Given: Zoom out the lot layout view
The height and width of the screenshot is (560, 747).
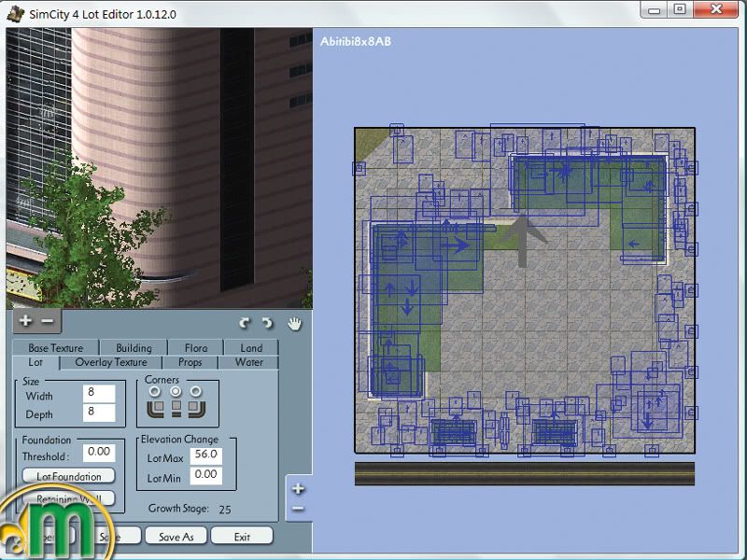Looking at the screenshot, I should [298, 509].
